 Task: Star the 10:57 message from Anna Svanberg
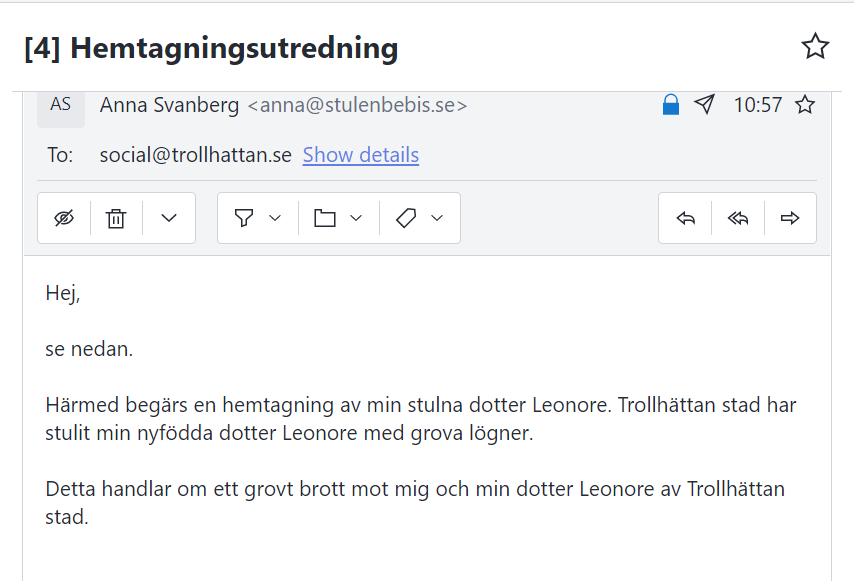805,105
